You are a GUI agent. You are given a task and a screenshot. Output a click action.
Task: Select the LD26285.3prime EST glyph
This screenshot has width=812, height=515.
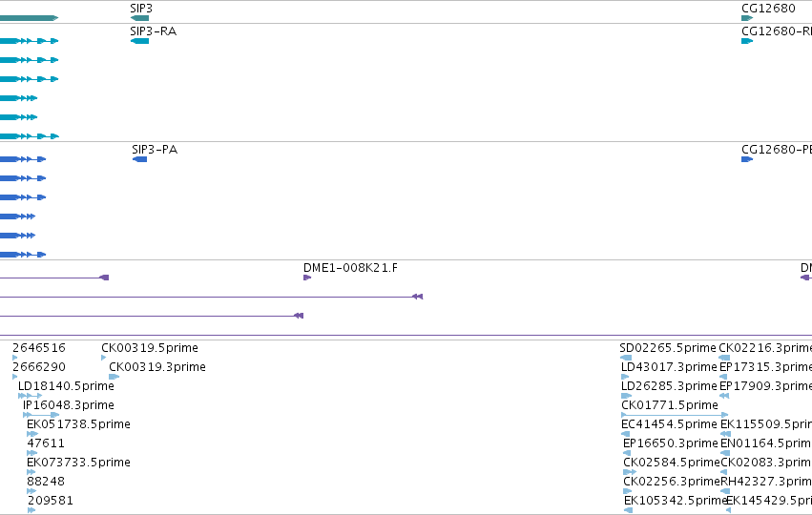pos(626,396)
